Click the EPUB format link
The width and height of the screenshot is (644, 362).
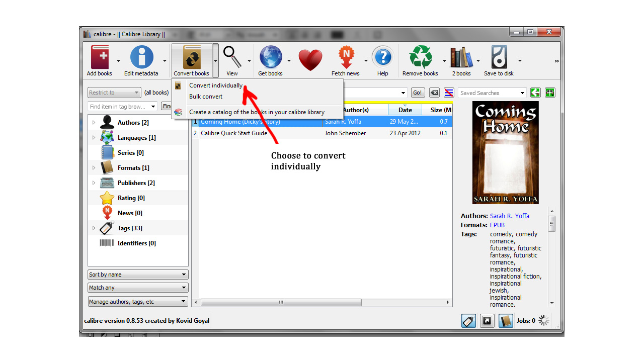pos(497,225)
